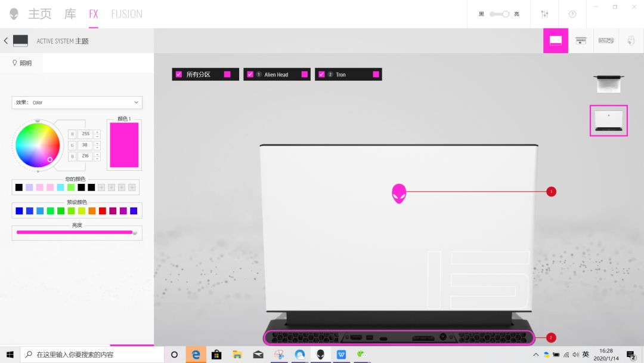Image resolution: width=644 pixels, height=363 pixels.
Task: Open Mail app from taskbar
Action: coord(258,355)
